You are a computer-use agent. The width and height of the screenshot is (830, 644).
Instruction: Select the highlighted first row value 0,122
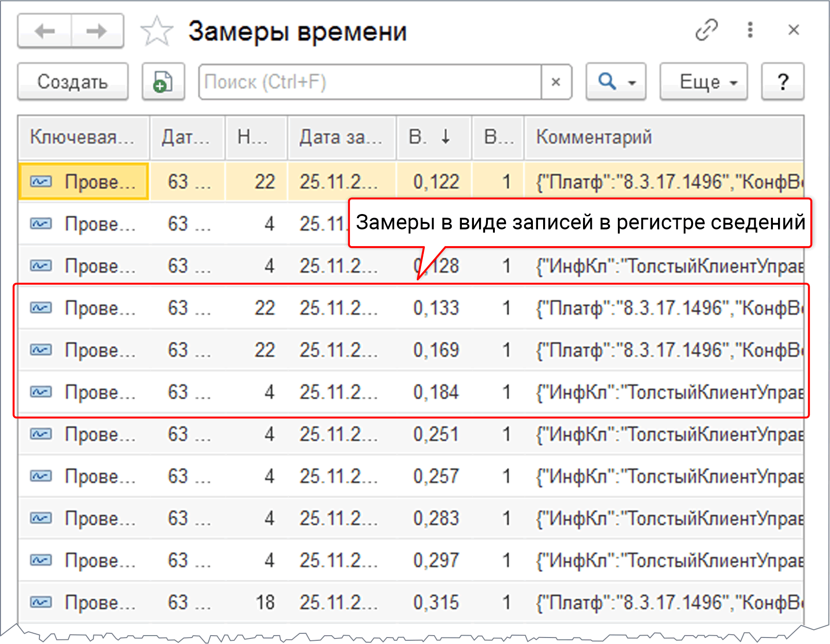[x=435, y=182]
